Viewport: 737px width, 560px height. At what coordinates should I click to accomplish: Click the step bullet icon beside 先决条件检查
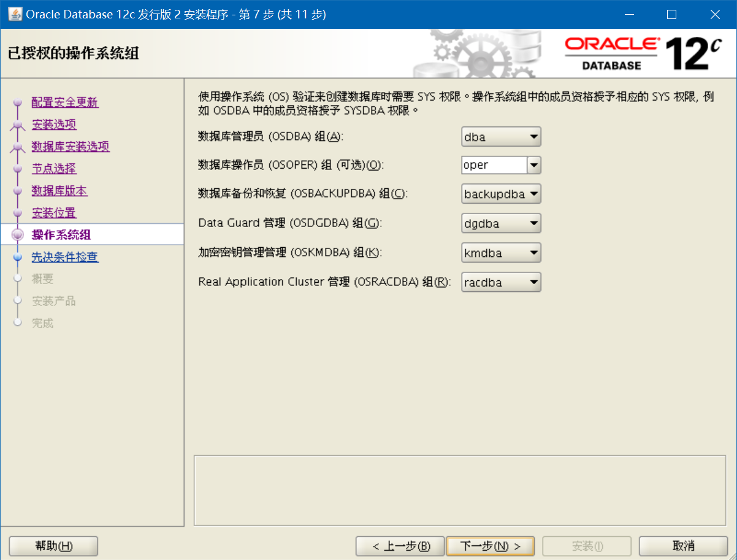point(18,258)
